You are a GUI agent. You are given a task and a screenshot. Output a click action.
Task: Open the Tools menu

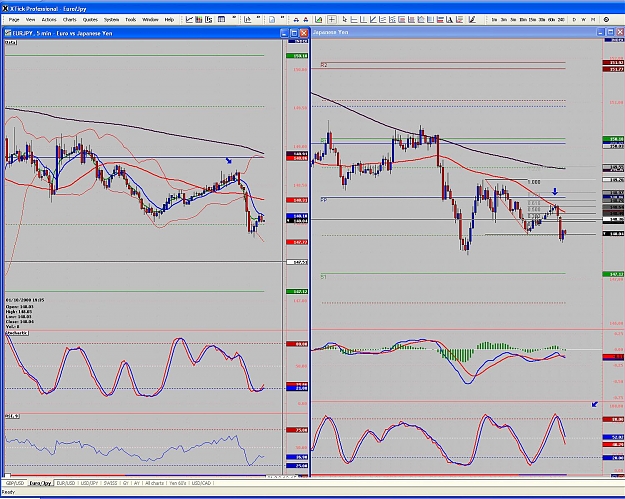(131, 20)
